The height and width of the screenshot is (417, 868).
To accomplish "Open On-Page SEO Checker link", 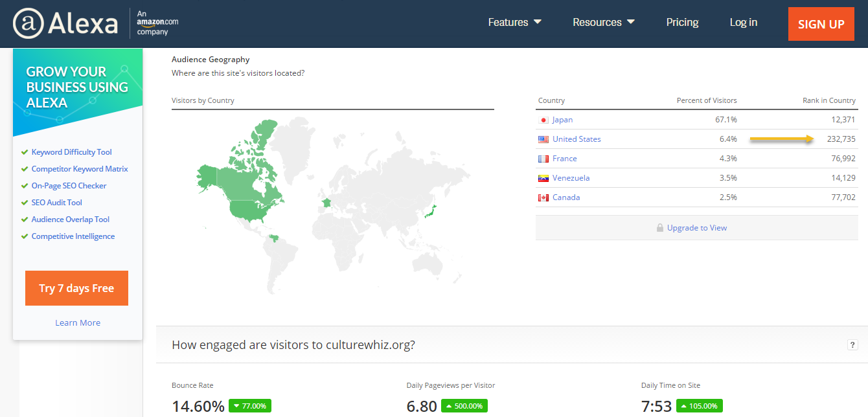I will click(69, 186).
